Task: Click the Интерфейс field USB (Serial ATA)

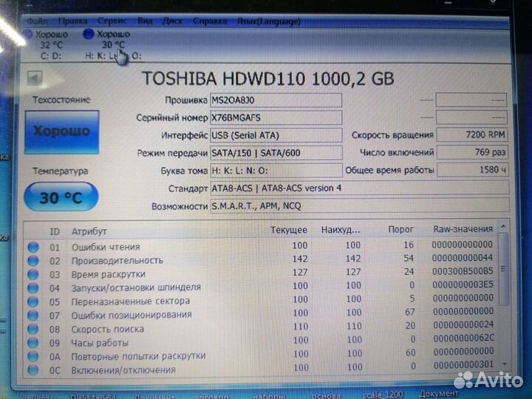Action: click(x=276, y=135)
